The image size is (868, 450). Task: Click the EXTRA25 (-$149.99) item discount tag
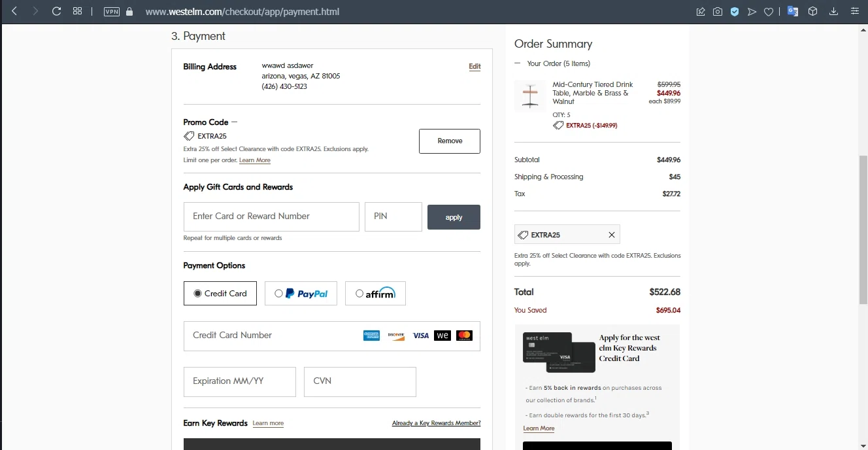pos(585,125)
